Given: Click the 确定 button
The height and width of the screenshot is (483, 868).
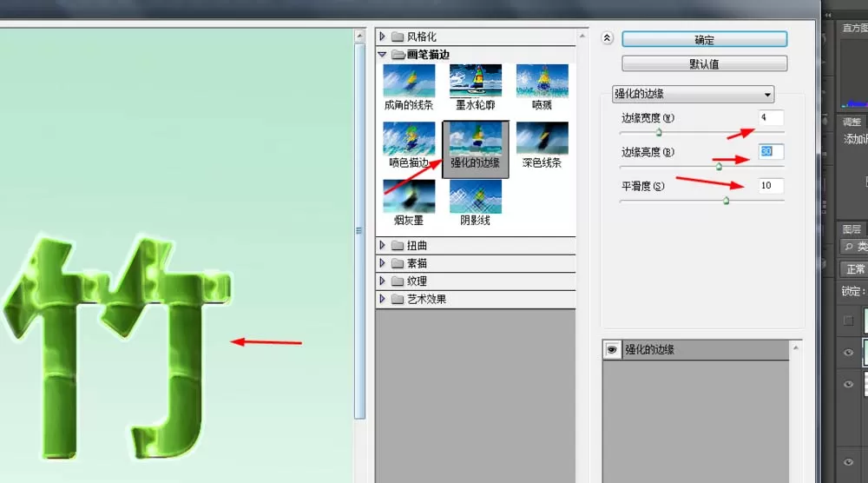Looking at the screenshot, I should tap(704, 39).
